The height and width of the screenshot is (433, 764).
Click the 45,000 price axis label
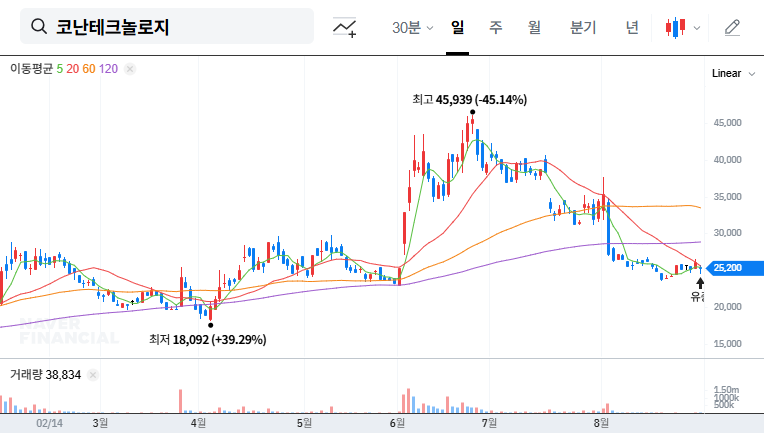click(727, 123)
